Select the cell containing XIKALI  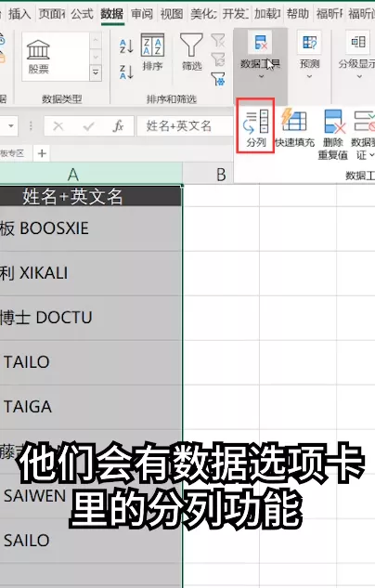(x=91, y=273)
